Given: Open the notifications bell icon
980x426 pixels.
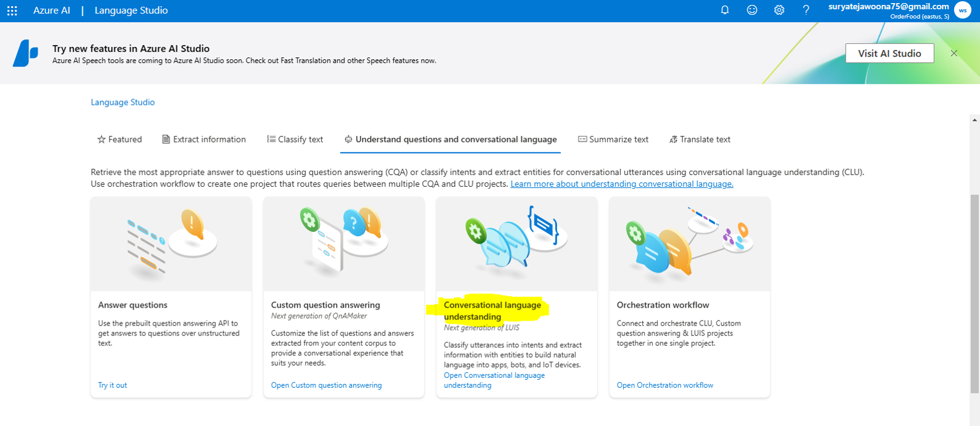Looking at the screenshot, I should 725,10.
